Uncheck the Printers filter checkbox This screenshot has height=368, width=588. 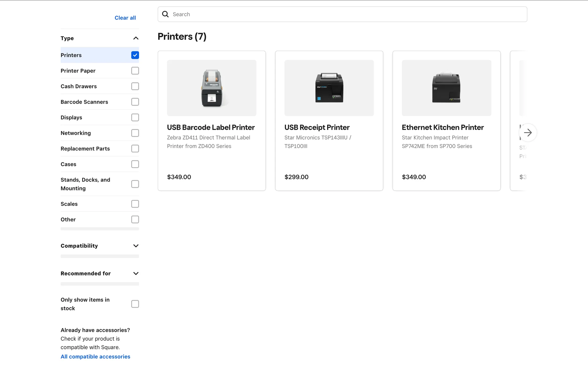tap(135, 55)
